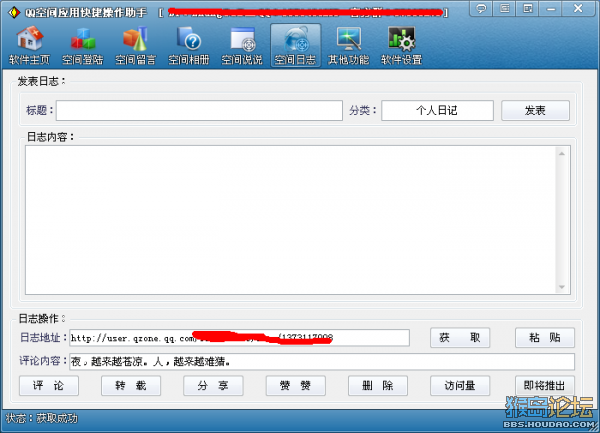This screenshot has height=433, width=600.
Task: Click the title bar skin window icon
Action: 528,8
